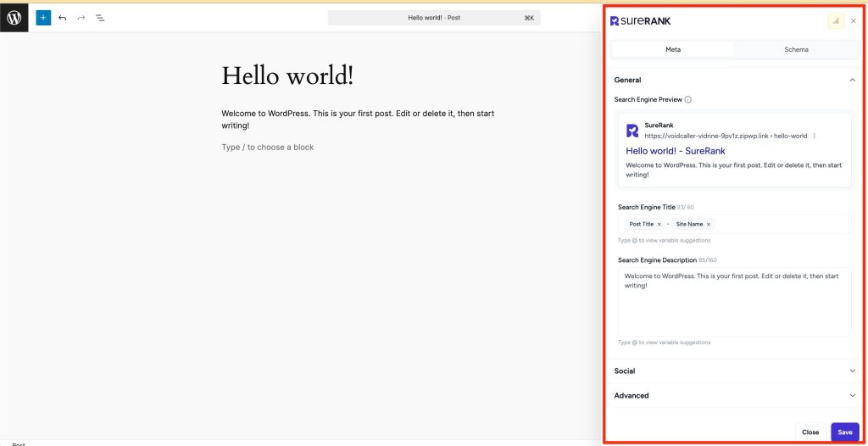Open the block inserter plus button
868x446 pixels.
[44, 18]
